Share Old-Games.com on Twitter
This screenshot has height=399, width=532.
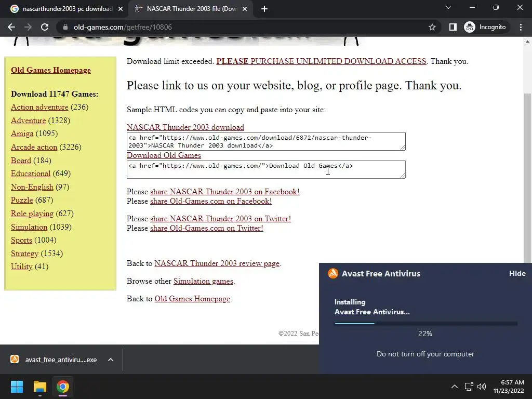point(207,229)
